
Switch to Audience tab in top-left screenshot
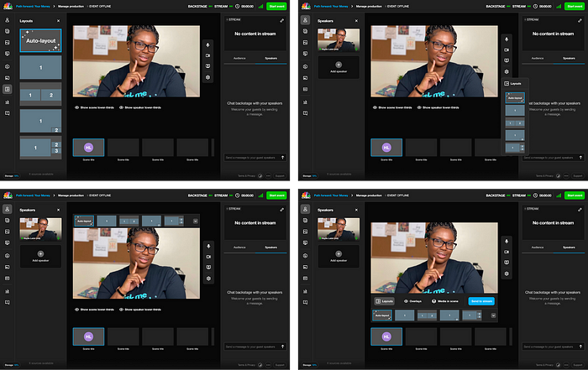[x=239, y=59]
